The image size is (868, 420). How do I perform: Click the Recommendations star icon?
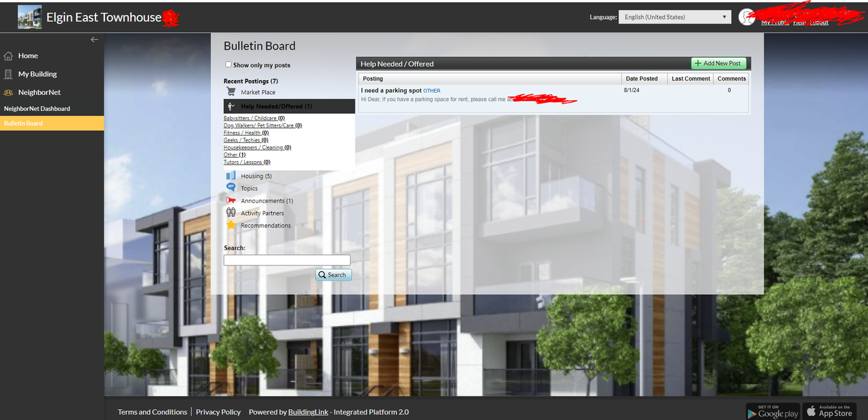[x=231, y=226]
